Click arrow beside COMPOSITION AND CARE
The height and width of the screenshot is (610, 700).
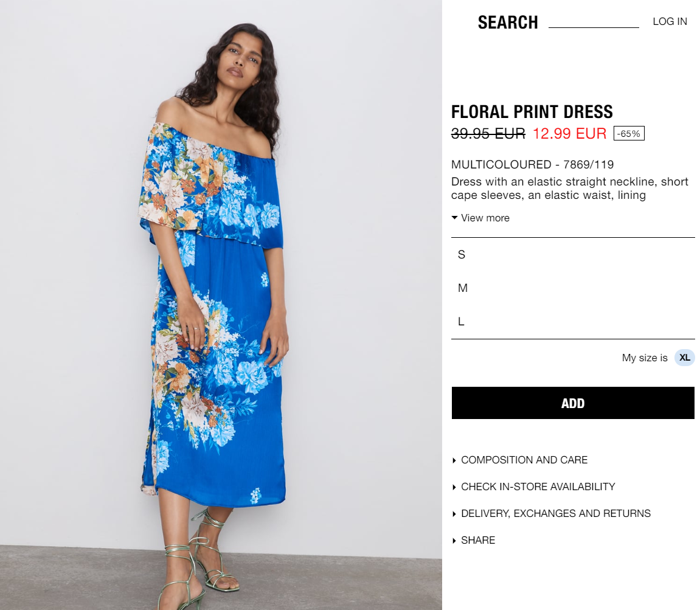click(454, 460)
